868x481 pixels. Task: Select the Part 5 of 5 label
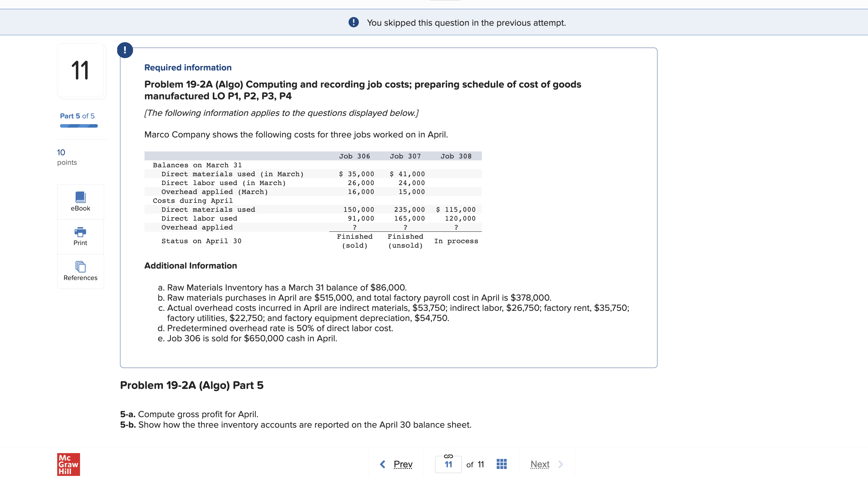pyautogui.click(x=77, y=116)
